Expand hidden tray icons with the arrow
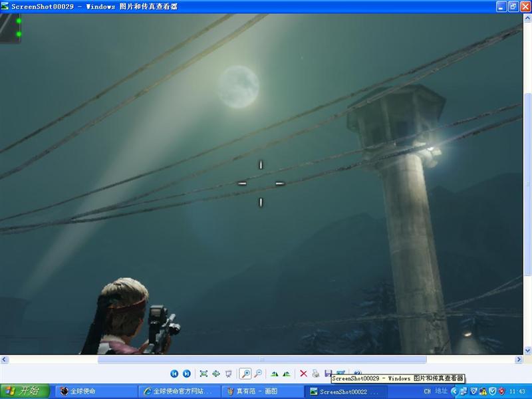532x399 pixels. pos(455,392)
